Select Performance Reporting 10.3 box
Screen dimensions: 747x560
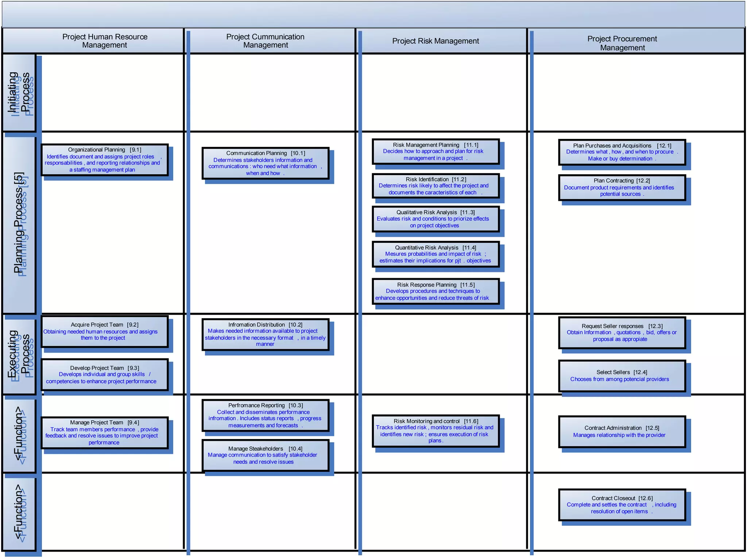click(x=266, y=415)
